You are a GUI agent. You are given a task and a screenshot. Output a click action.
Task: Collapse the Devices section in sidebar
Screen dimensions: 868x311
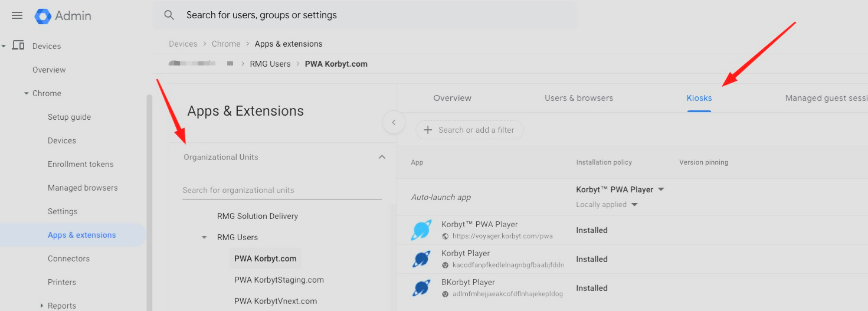[x=4, y=46]
